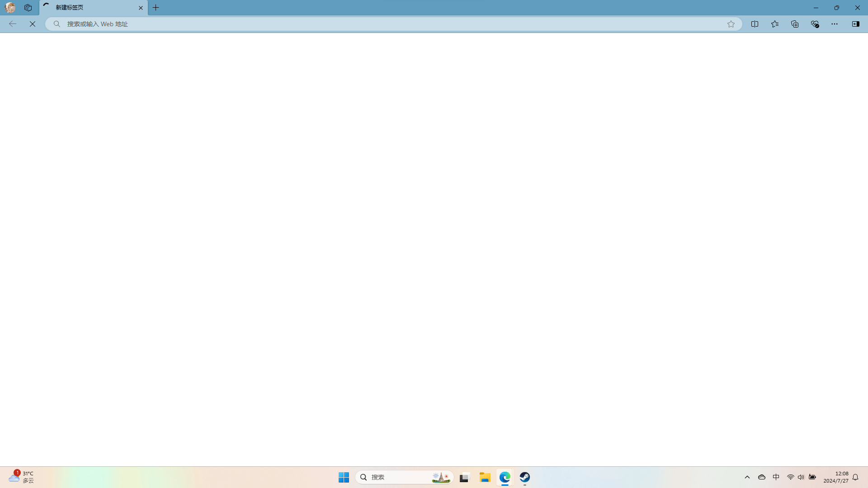This screenshot has height=488, width=868.
Task: Expand hidden system tray icons
Action: pos(747,477)
